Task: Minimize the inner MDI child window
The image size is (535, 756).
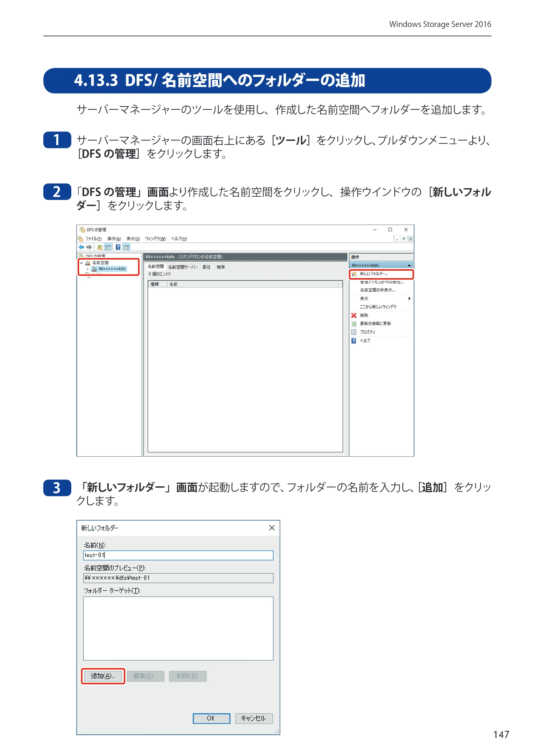Action: point(397,239)
